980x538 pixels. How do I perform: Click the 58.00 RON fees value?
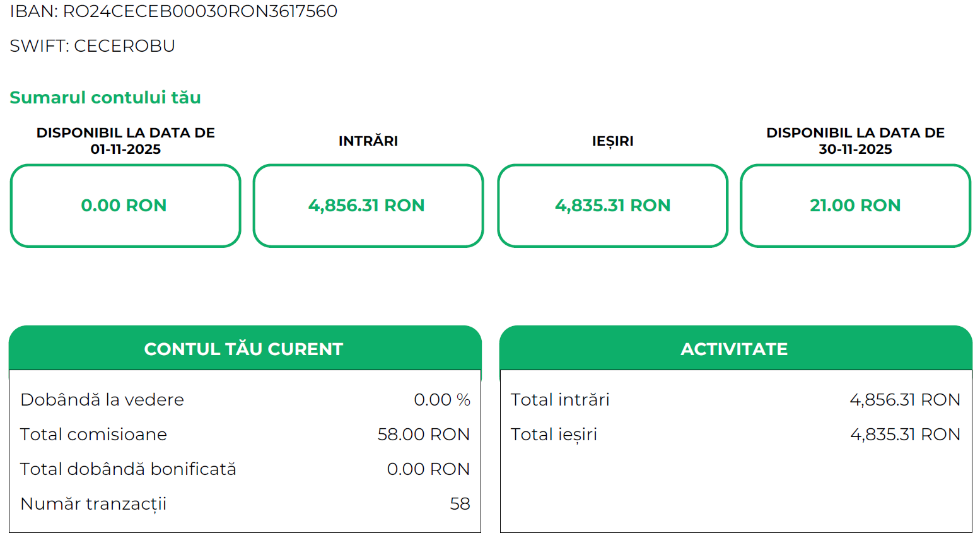point(423,435)
